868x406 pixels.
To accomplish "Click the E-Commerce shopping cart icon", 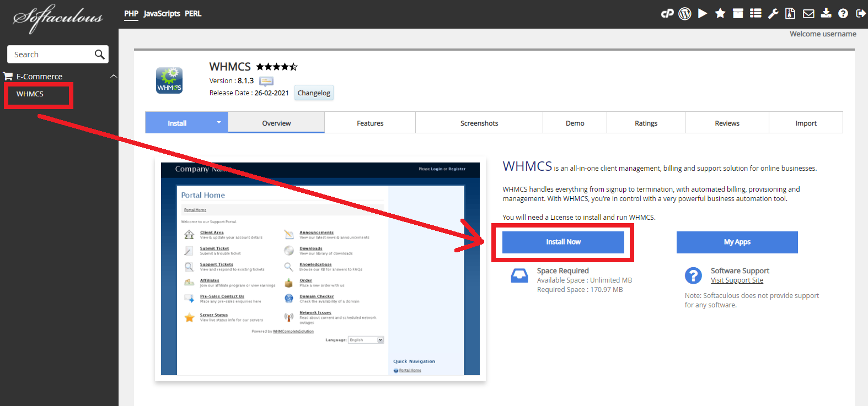I will pos(8,76).
